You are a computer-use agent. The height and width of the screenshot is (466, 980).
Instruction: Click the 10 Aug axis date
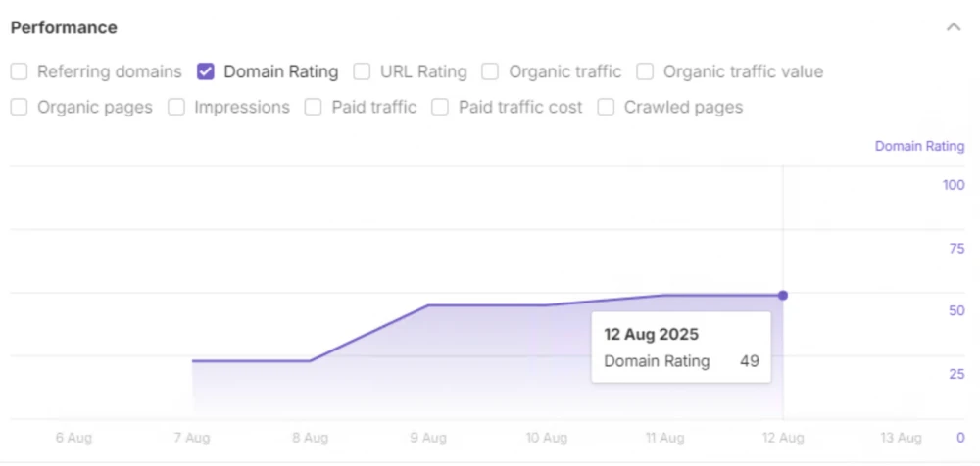pyautogui.click(x=546, y=438)
